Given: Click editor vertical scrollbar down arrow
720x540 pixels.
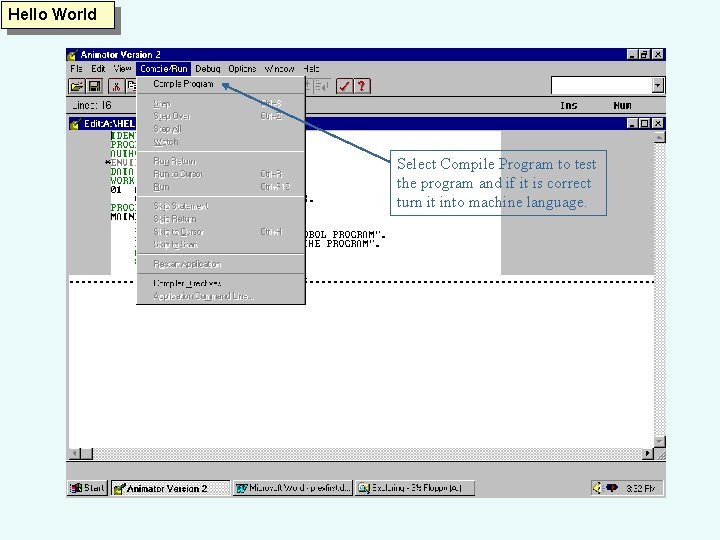Looking at the screenshot, I should click(x=659, y=441).
